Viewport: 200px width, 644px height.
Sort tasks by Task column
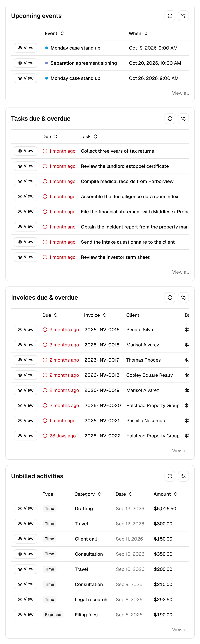pos(89,136)
